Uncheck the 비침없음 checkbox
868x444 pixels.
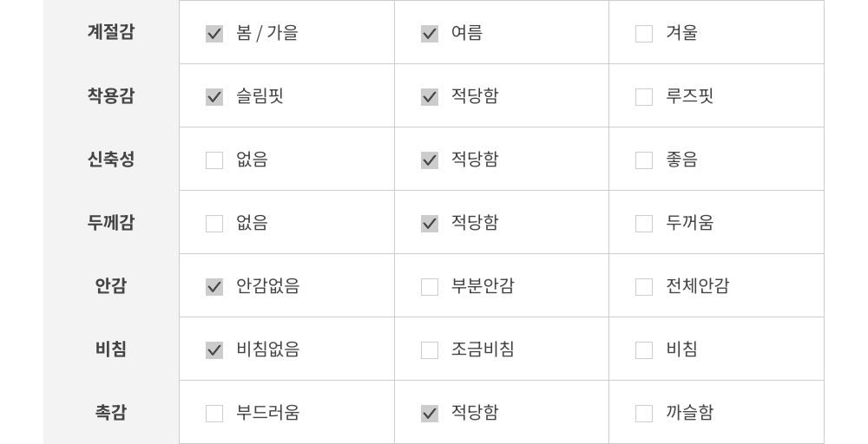(x=214, y=350)
